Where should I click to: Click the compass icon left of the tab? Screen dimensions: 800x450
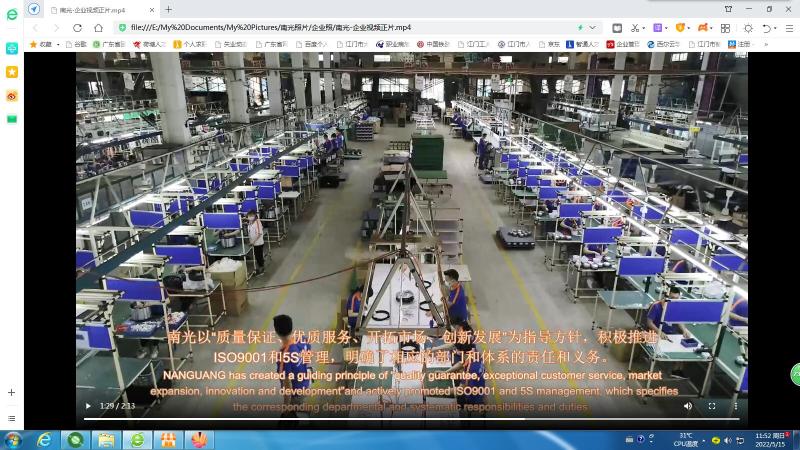click(34, 9)
